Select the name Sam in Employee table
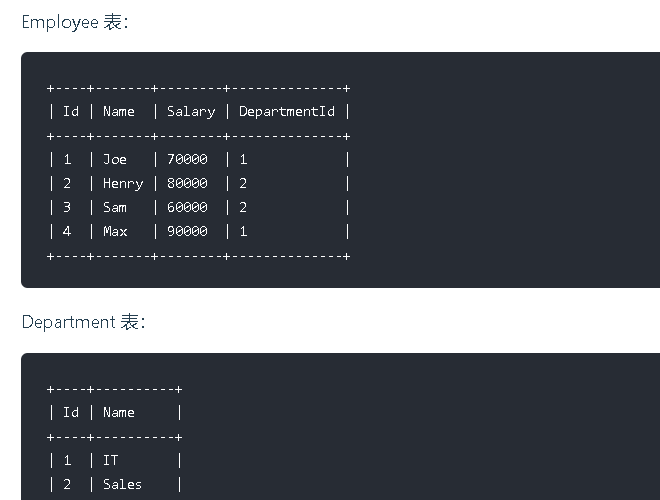Screen dimensions: 660x500 tap(115, 207)
